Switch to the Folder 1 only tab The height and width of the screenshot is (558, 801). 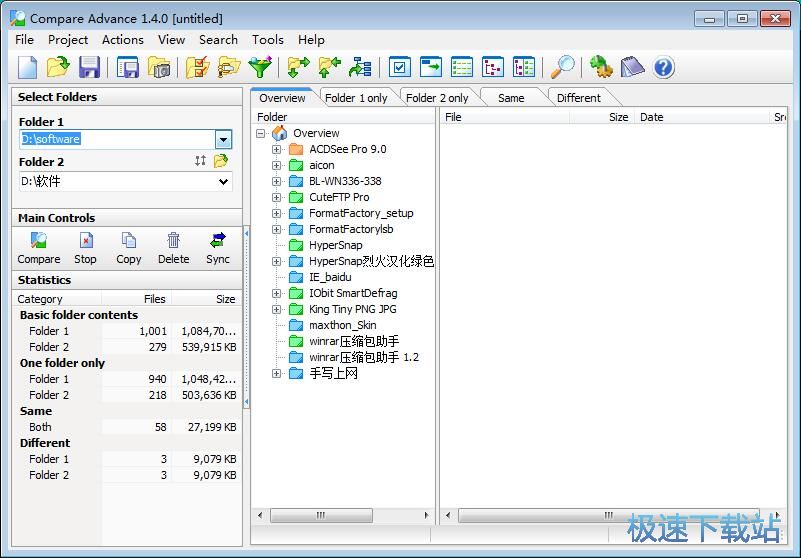(356, 98)
